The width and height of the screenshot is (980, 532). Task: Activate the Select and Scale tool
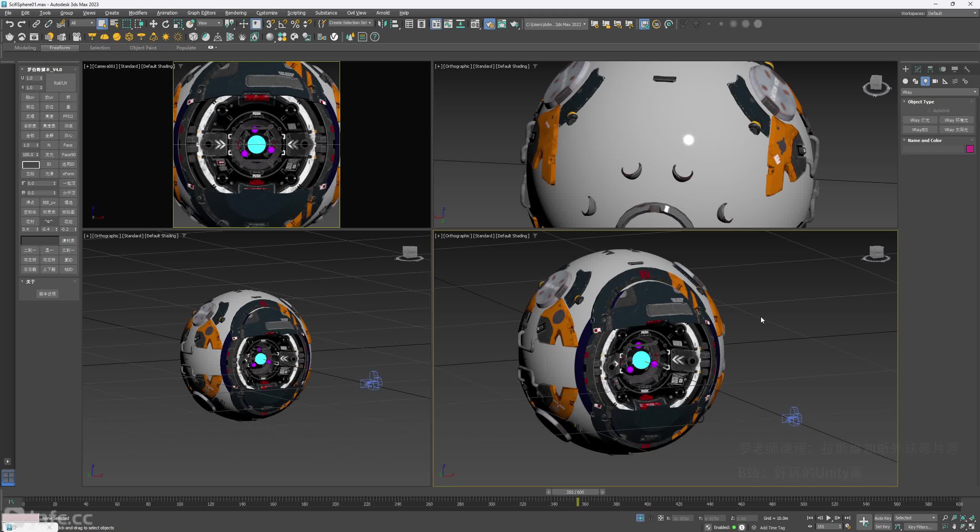(x=178, y=24)
